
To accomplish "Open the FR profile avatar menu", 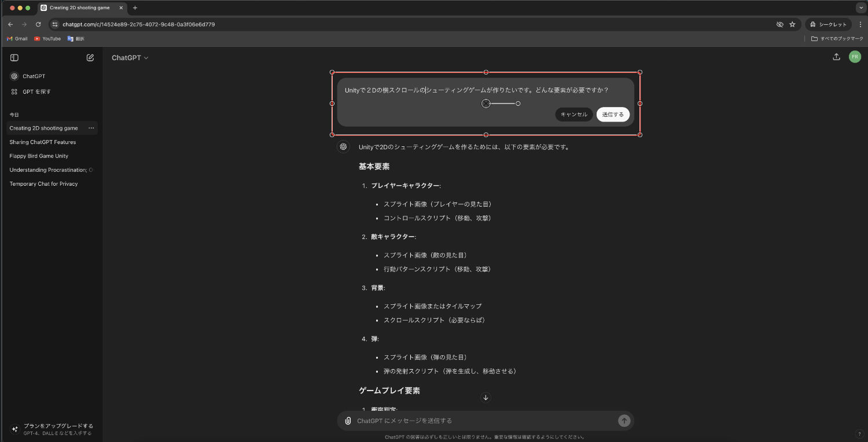I will (x=855, y=57).
